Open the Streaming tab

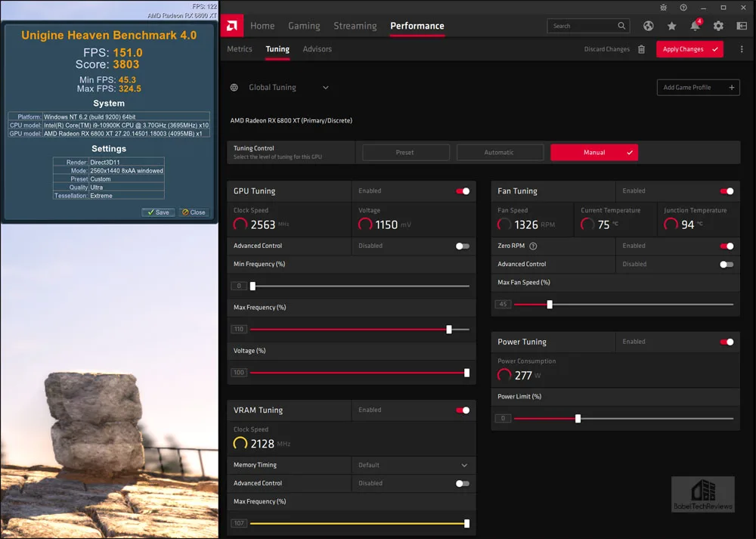(355, 26)
